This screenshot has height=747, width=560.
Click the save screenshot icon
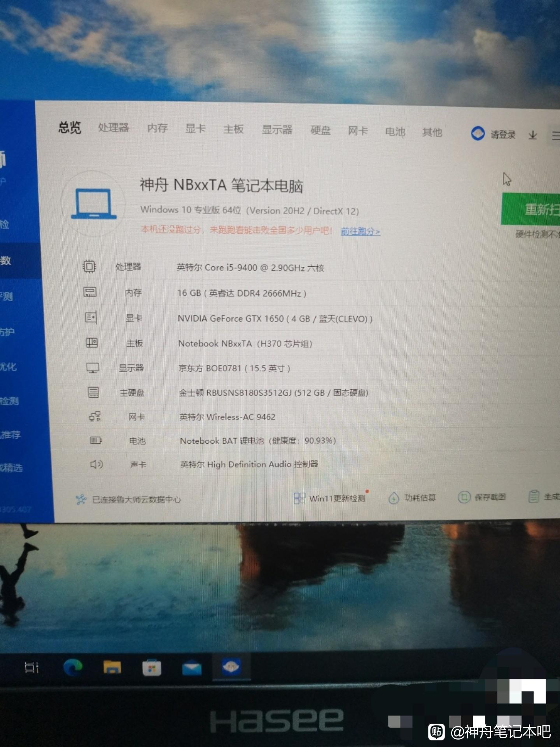pyautogui.click(x=464, y=497)
